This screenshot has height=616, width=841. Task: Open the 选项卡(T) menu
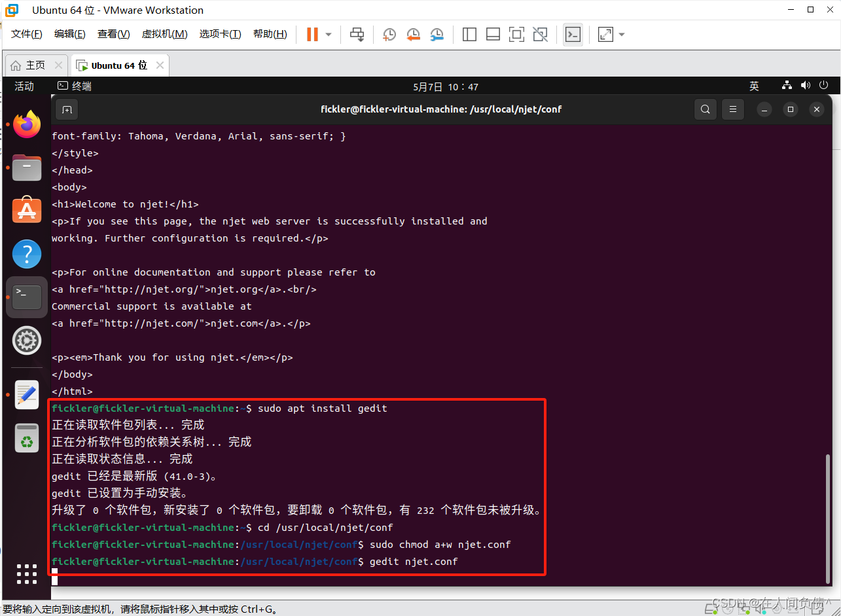pos(220,34)
